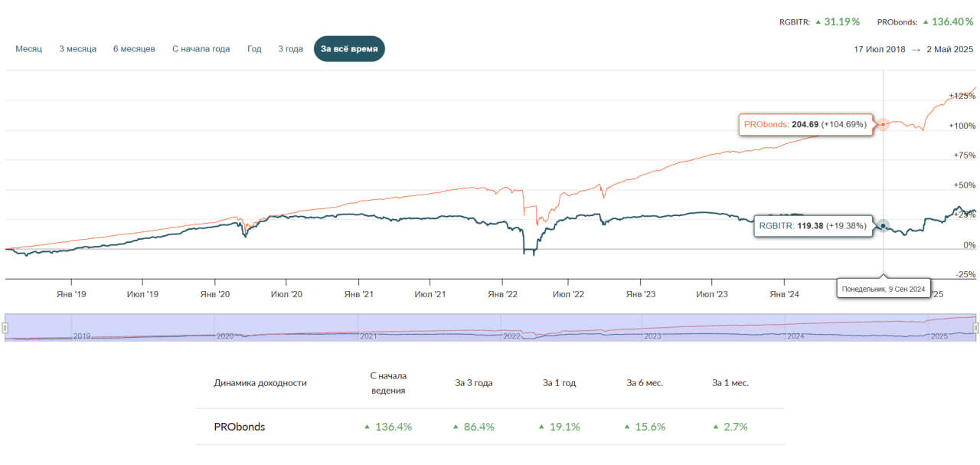This screenshot has height=465, width=980.
Task: Click the RGBITR 119.38 tooltip
Action: 813,226
